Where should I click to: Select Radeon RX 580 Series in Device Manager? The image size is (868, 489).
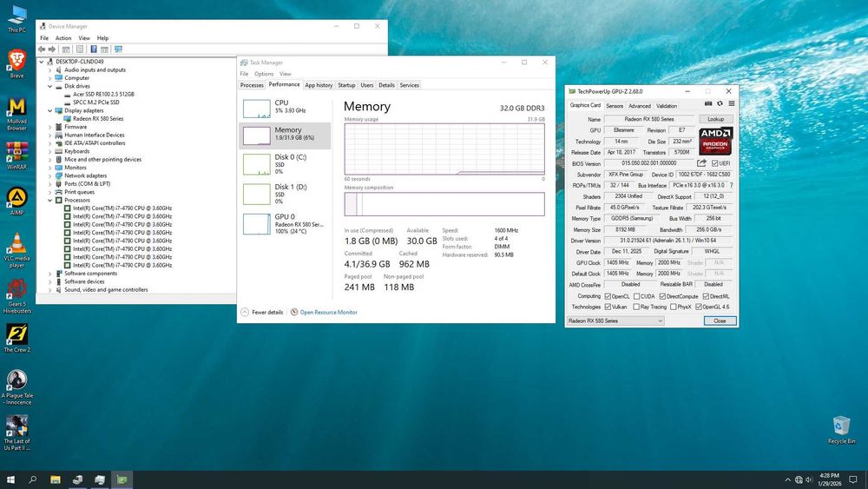click(x=98, y=119)
